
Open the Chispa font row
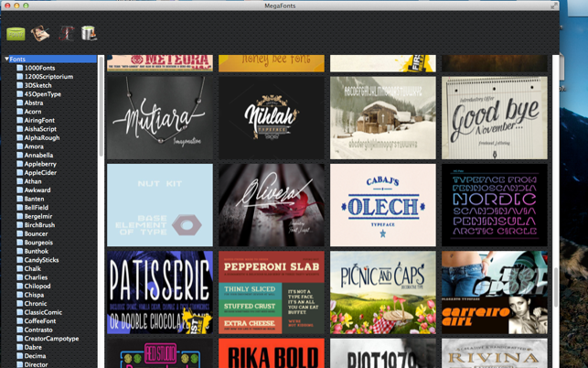[34, 295]
